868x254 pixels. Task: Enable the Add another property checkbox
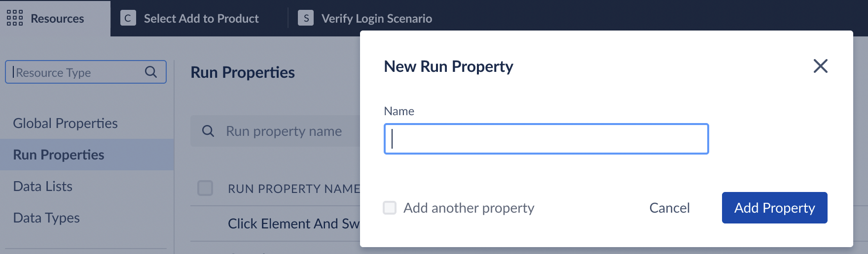(390, 208)
